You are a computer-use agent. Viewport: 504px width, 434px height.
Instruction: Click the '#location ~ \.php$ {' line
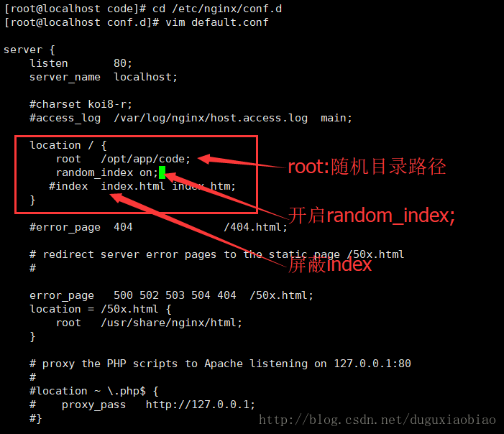pyautogui.click(x=94, y=391)
